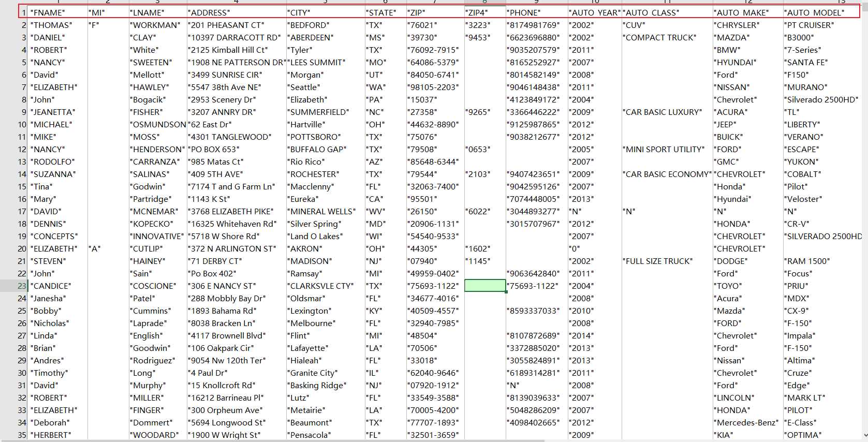
Task: Select the "Metairie" city cell
Action: point(326,410)
